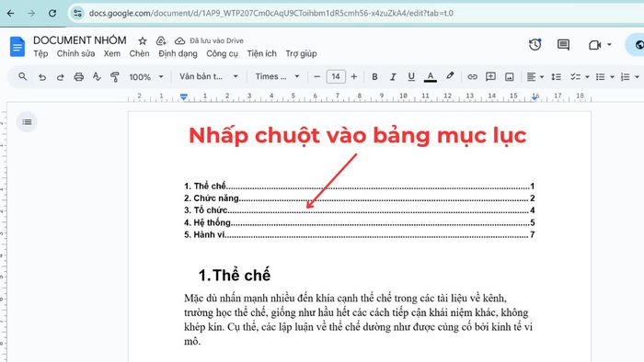Click the URL address bar
Screen dimensions: 644x362
click(x=271, y=13)
